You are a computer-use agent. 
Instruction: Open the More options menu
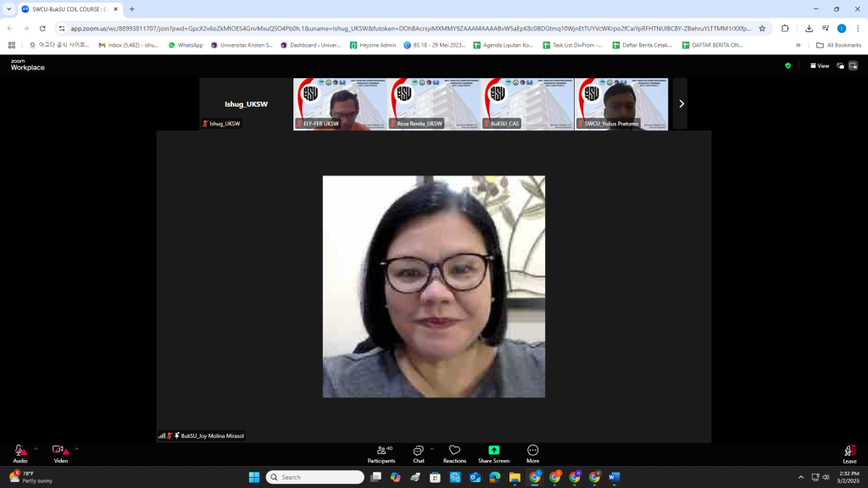pyautogui.click(x=532, y=453)
